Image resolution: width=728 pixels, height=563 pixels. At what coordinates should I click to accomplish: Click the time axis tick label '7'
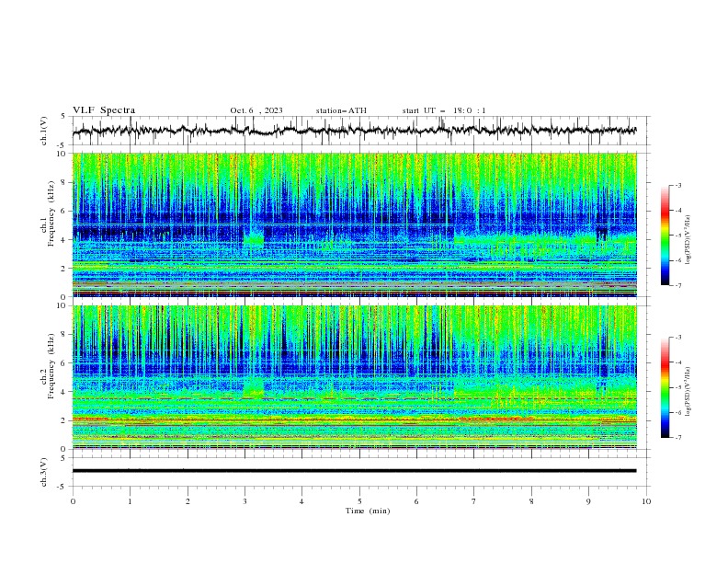[x=474, y=501]
